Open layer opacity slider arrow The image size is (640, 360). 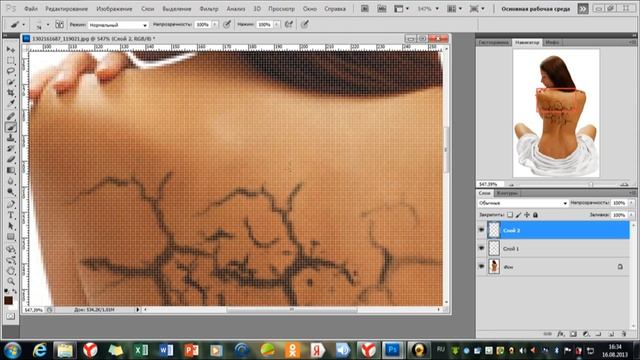(x=631, y=203)
